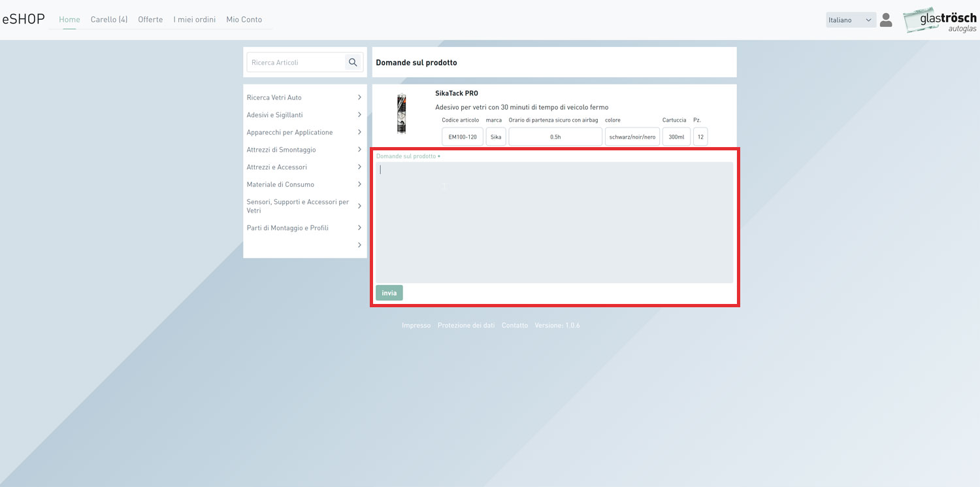Image resolution: width=980 pixels, height=487 pixels.
Task: Open Mio Conto menu
Action: tap(244, 20)
